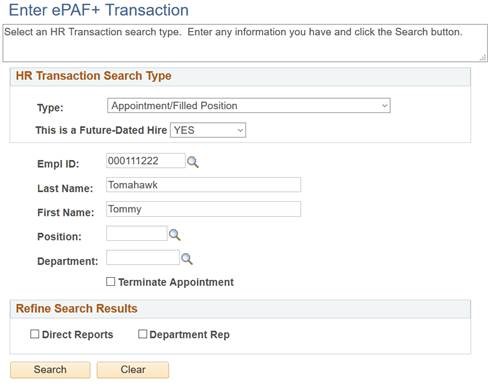Image resolution: width=492 pixels, height=388 pixels.
Task: Click the Search button
Action: pyautogui.click(x=50, y=370)
